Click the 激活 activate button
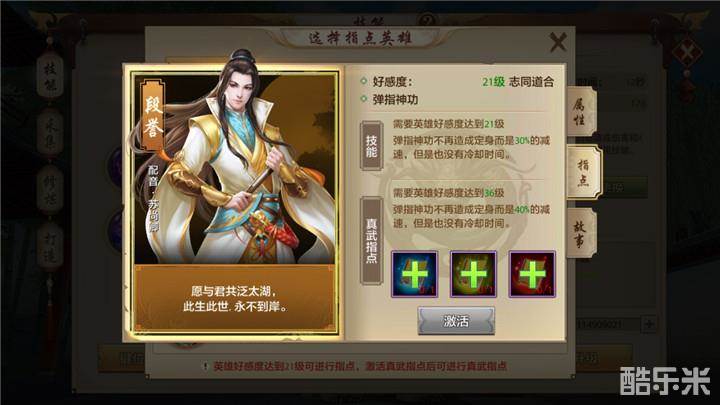This screenshot has width=720, height=405. coord(456,321)
